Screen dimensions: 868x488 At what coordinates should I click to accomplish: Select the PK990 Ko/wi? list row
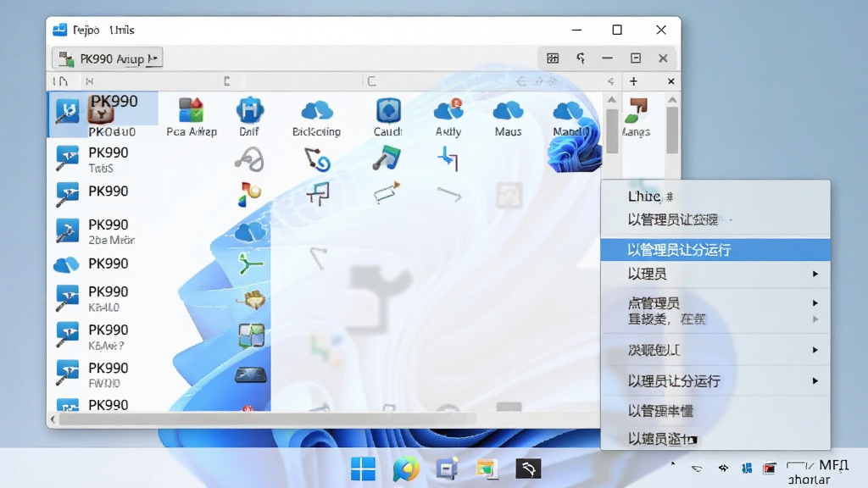click(103, 336)
